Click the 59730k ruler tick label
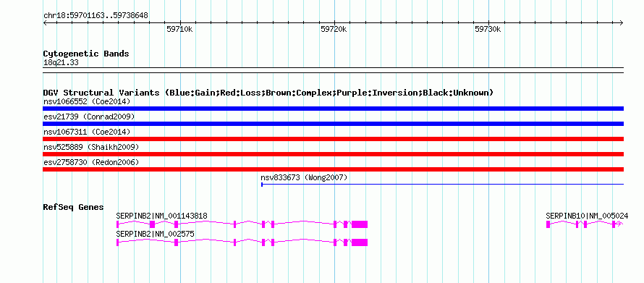The image size is (644, 283). coord(488,29)
